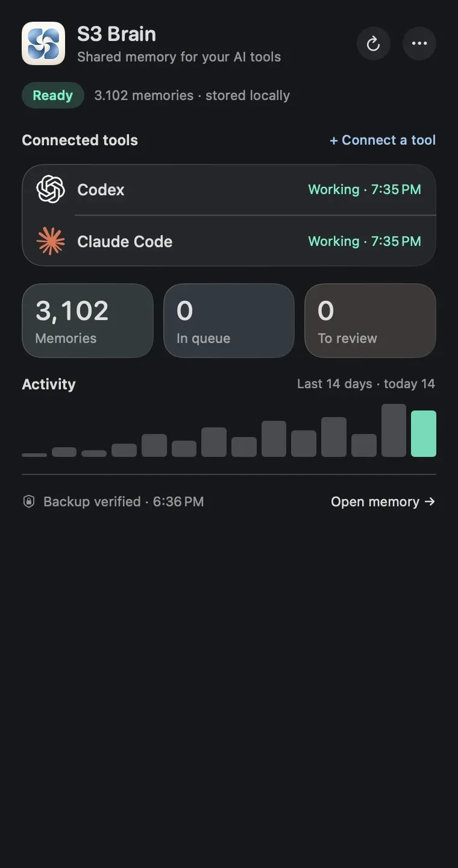Open the In queue card

tap(229, 321)
